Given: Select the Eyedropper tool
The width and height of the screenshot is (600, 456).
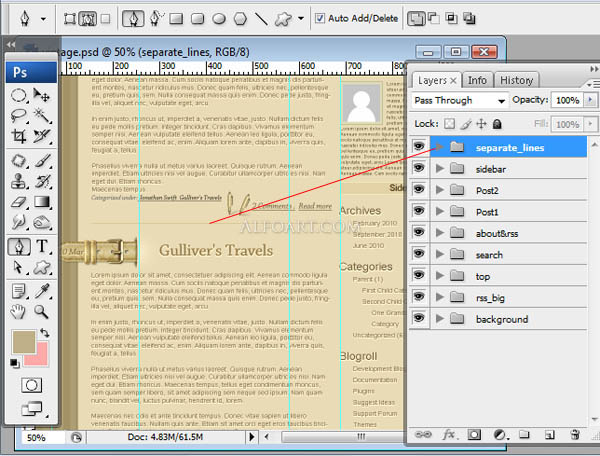Looking at the screenshot, I should [x=42, y=292].
